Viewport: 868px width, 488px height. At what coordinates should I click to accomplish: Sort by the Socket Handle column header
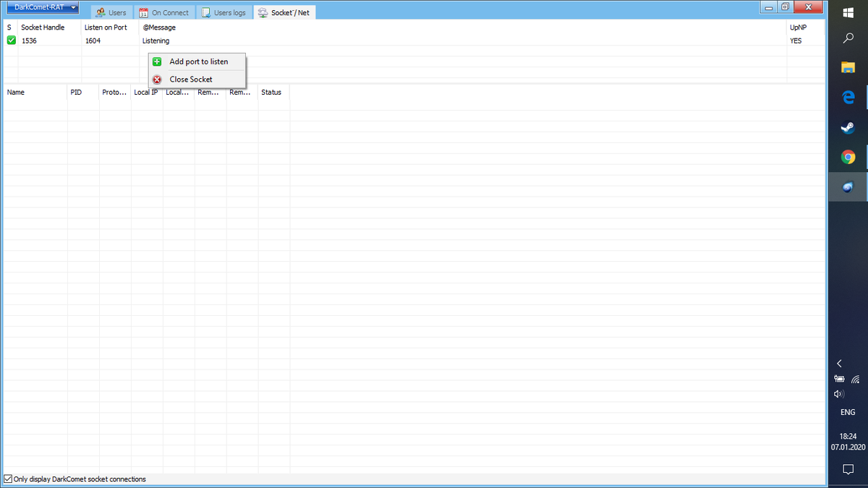click(49, 27)
